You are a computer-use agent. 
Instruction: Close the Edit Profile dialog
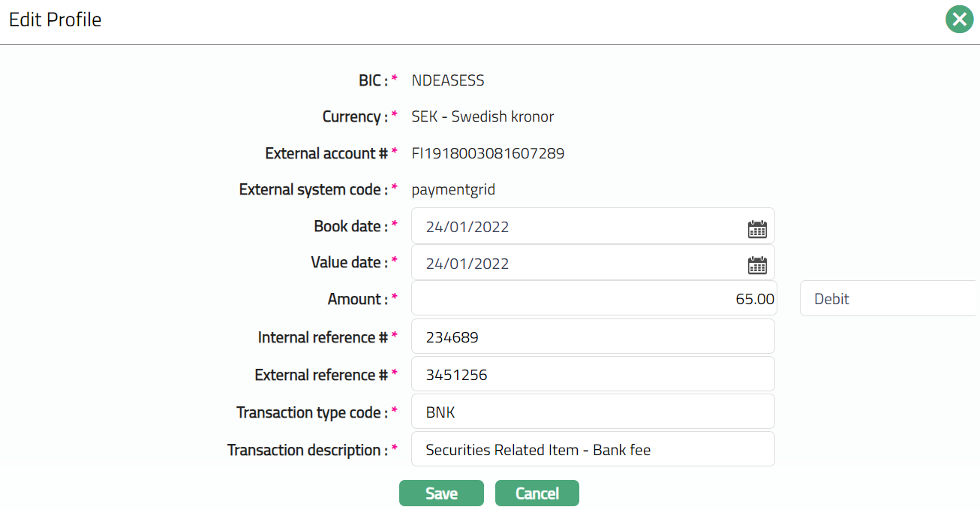coord(959,20)
